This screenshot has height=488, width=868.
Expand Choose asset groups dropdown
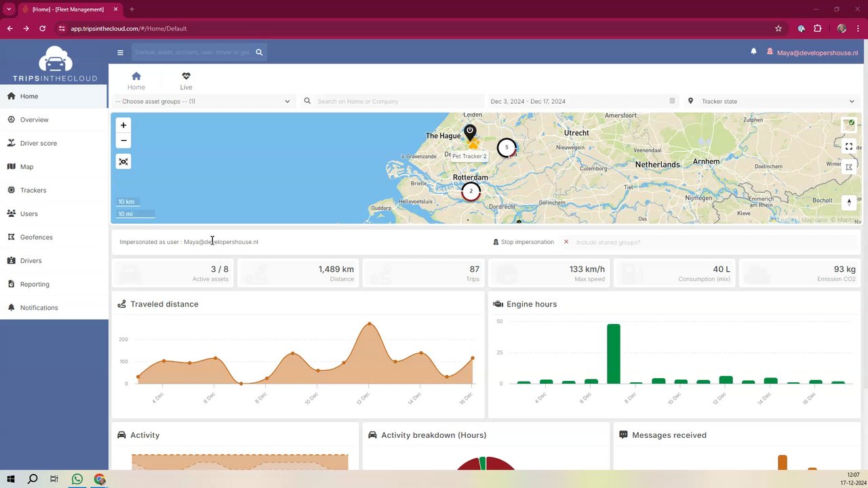[x=203, y=101]
